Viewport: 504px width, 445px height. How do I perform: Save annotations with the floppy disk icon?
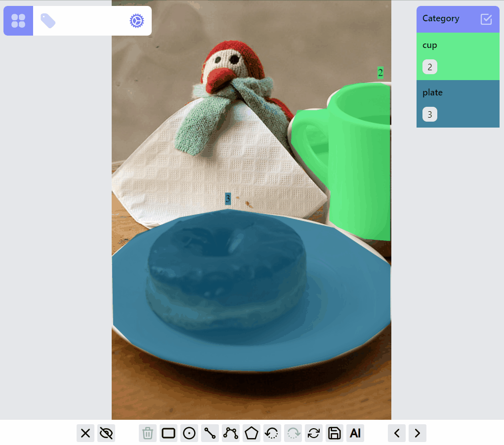coord(335,433)
